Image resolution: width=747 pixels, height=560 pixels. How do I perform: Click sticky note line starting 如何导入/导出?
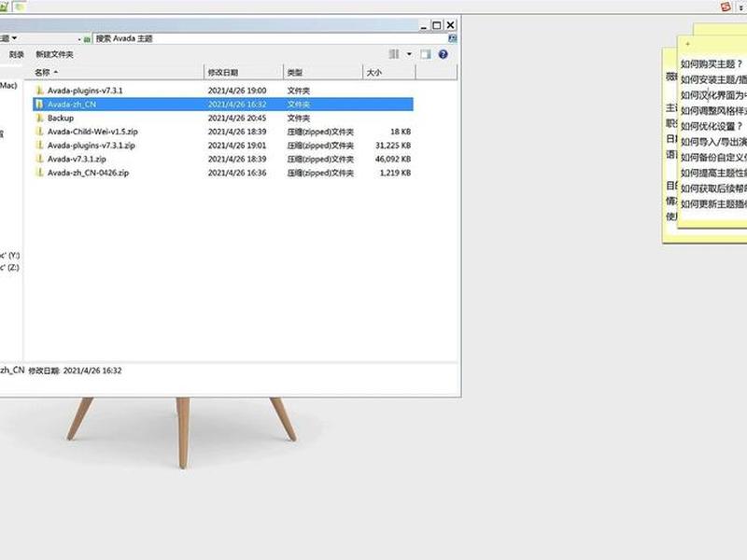coord(713,142)
